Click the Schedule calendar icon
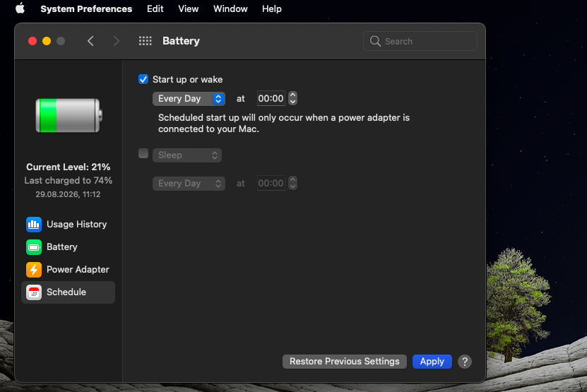Screen dimensions: 587x392 [34, 292]
